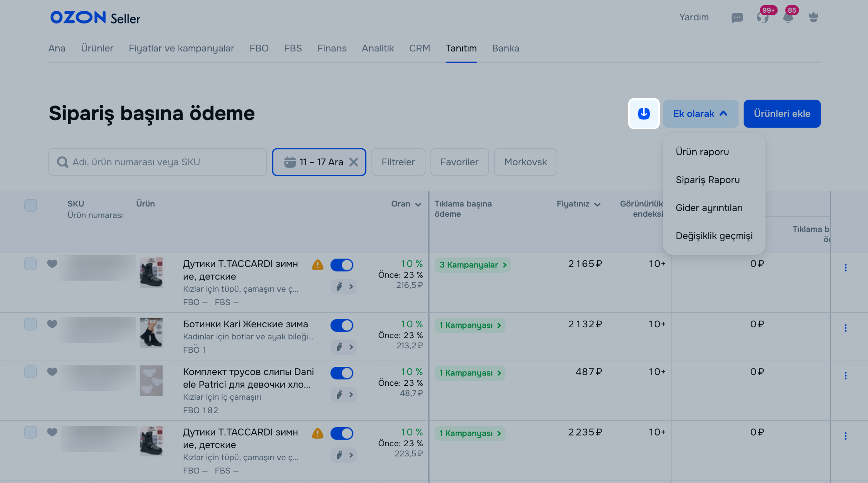868x483 pixels.
Task: Check the Комплект трусов product row checkbox
Action: coord(31,372)
